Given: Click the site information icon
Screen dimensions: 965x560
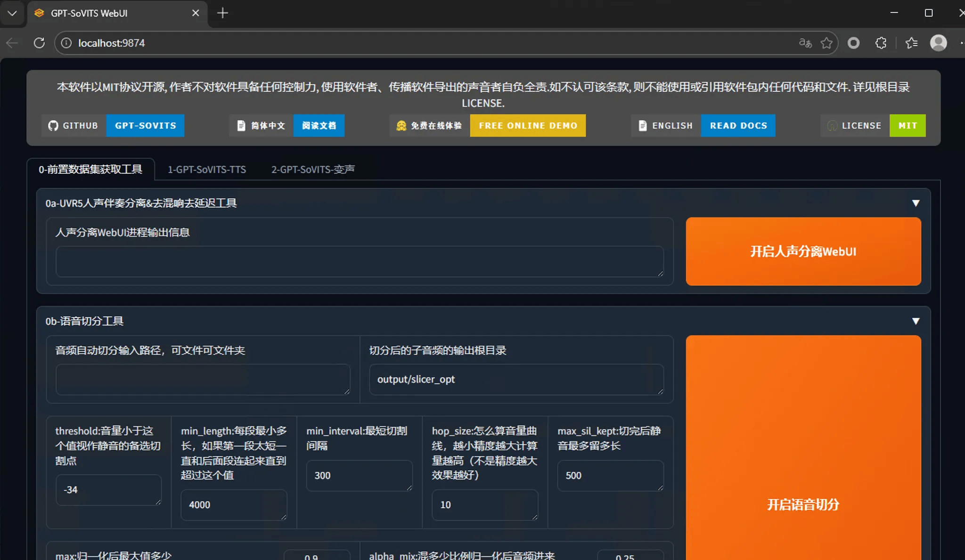Looking at the screenshot, I should (66, 43).
